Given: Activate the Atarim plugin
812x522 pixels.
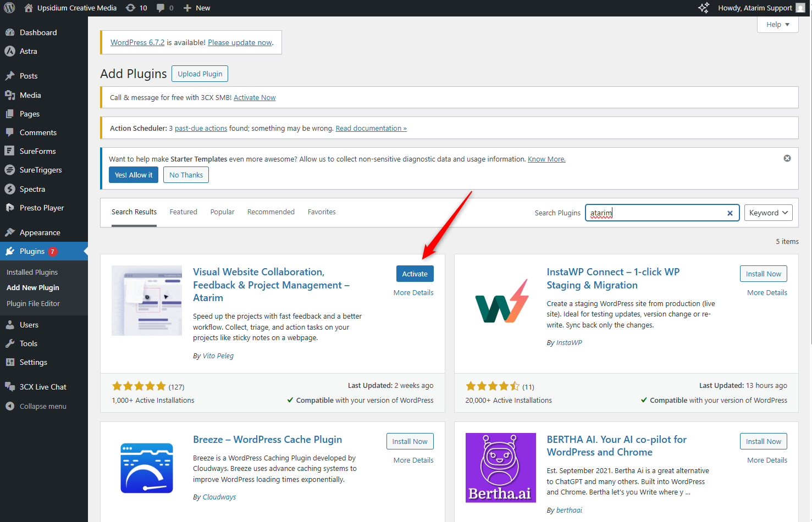Looking at the screenshot, I should pos(415,274).
